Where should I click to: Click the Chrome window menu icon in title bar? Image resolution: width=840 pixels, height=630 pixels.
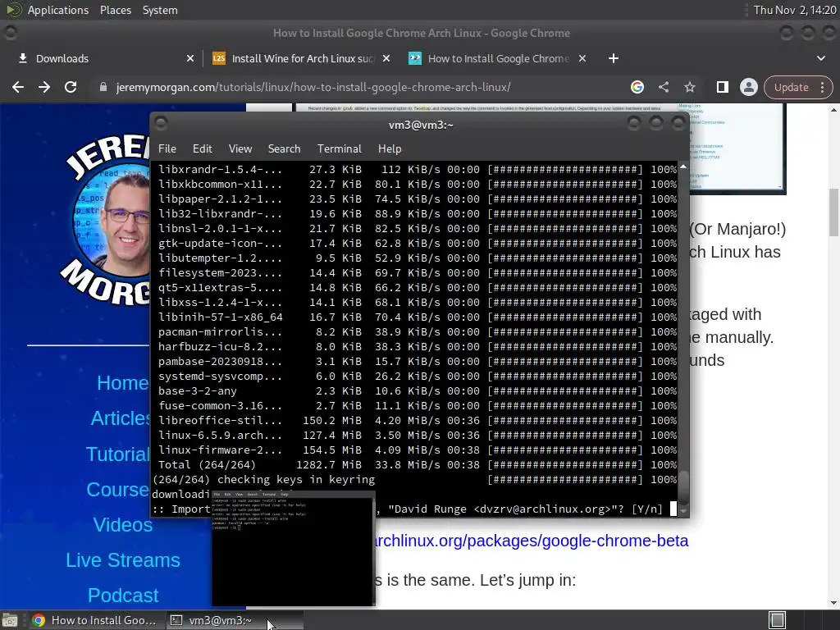point(10,33)
